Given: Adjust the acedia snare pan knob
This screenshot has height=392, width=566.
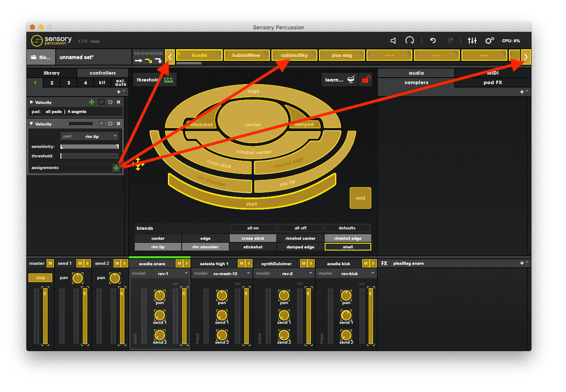Looking at the screenshot, I should 160,295.
